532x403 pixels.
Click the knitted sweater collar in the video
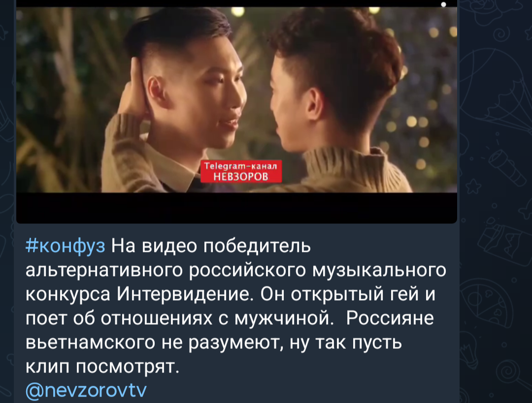(x=346, y=163)
